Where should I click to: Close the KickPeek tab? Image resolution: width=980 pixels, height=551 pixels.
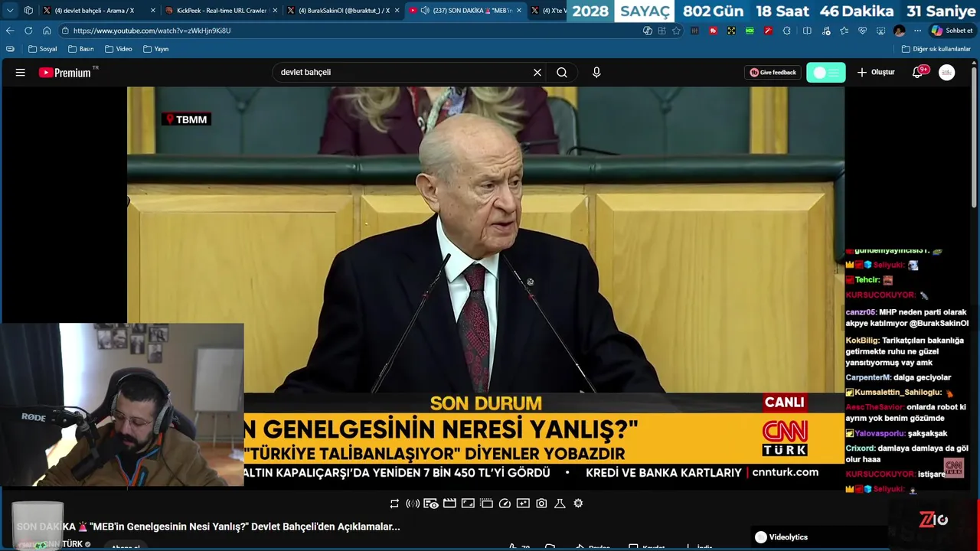[275, 11]
